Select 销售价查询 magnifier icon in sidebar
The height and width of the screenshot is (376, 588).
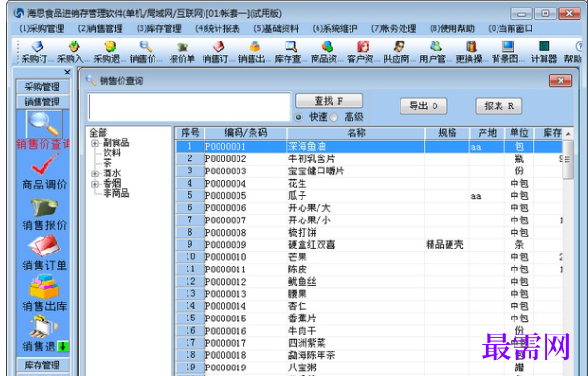click(x=43, y=123)
